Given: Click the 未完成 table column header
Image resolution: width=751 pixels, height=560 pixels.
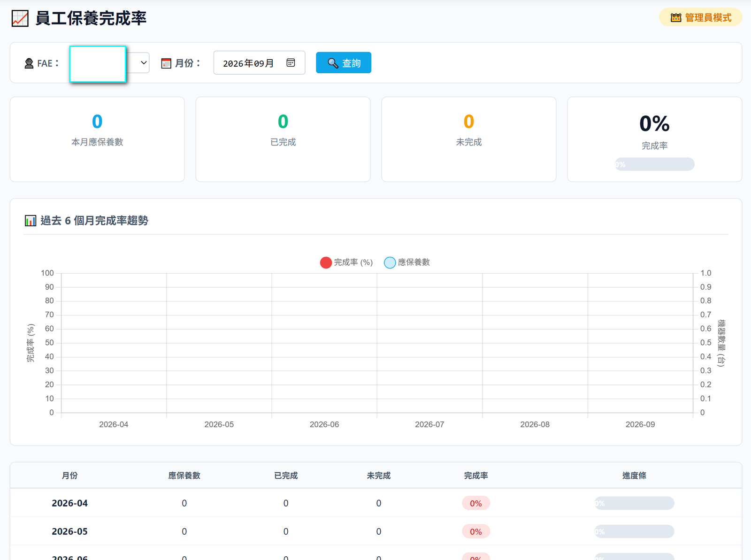Looking at the screenshot, I should click(x=379, y=476).
